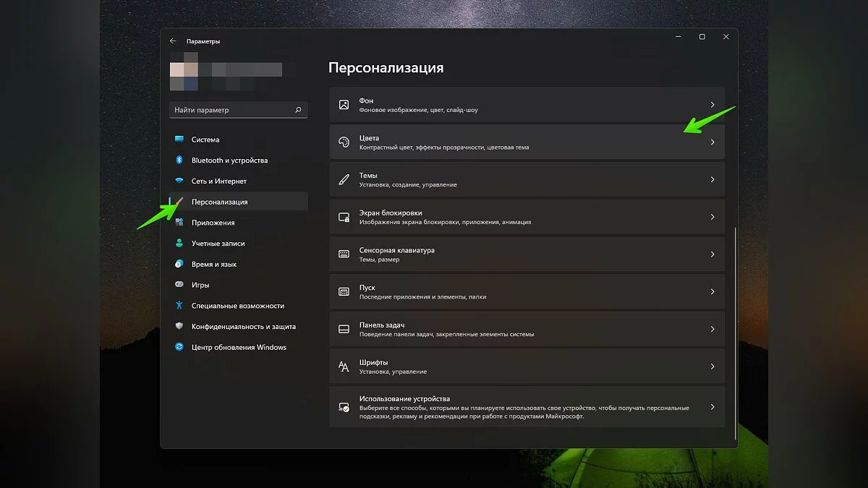Click the Windows Update sync icon
Screen dimensions: 868x488
(x=179, y=347)
